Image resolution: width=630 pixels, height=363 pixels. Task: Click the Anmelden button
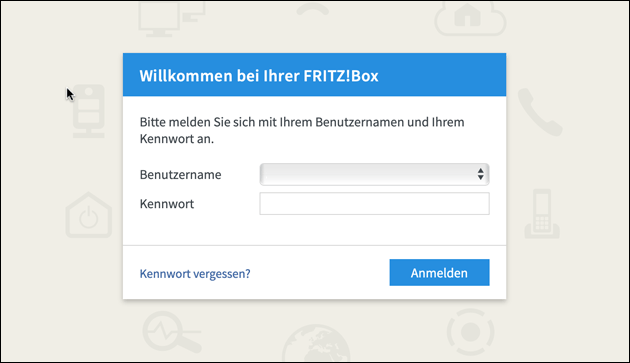click(439, 273)
